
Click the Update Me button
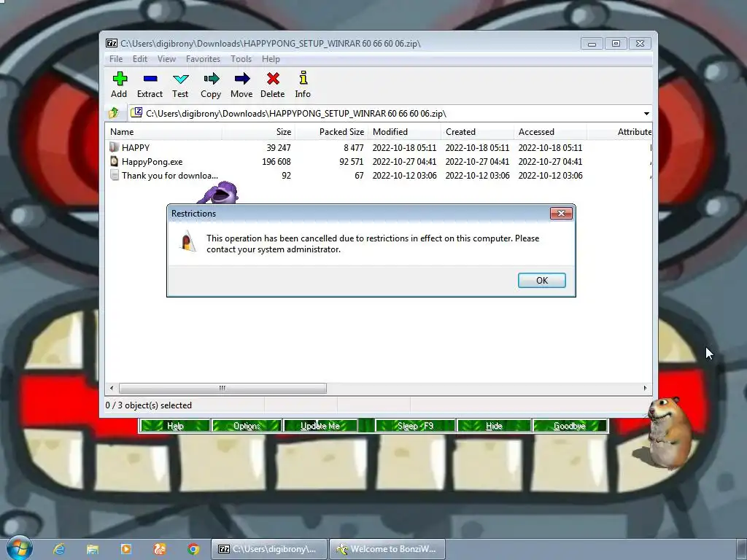click(x=320, y=426)
